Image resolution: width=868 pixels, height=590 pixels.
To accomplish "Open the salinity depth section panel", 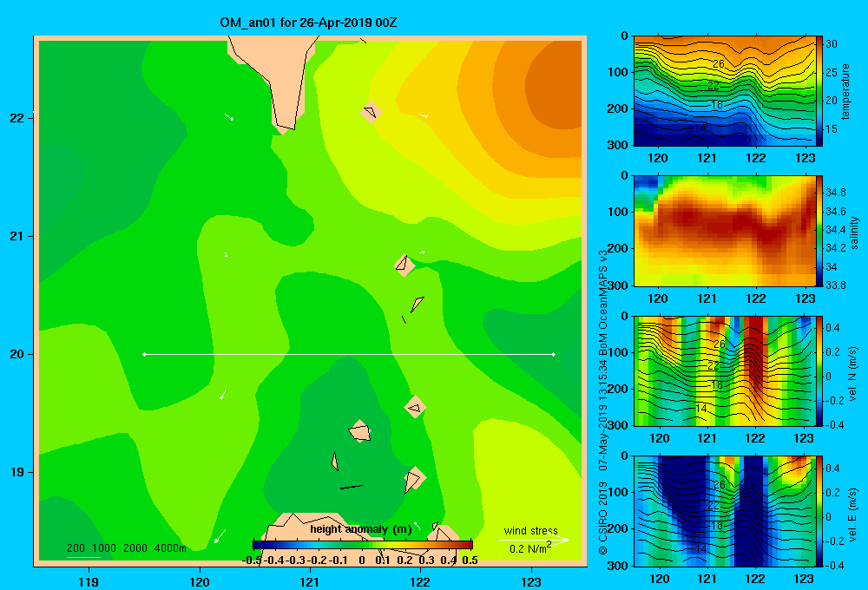I will pos(724,232).
